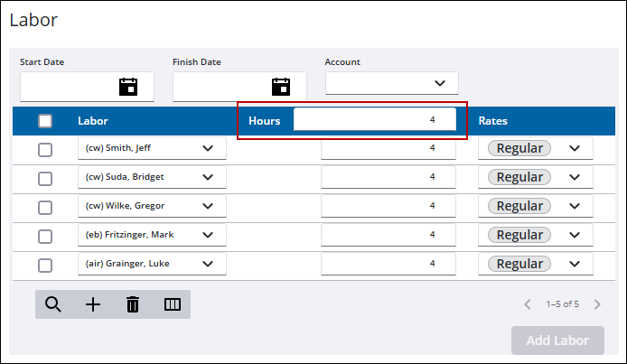Expand Rates dropdown for Wilke, Gregor row
Viewport: 627px width, 364px height.
(x=575, y=207)
